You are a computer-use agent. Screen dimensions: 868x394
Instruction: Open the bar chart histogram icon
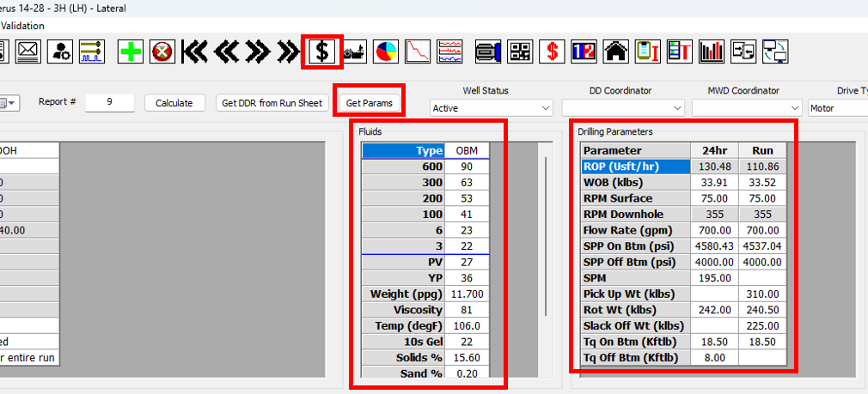coord(712,52)
